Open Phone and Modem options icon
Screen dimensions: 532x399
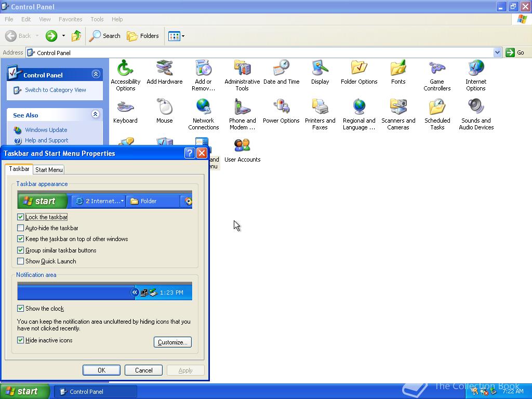[242, 114]
